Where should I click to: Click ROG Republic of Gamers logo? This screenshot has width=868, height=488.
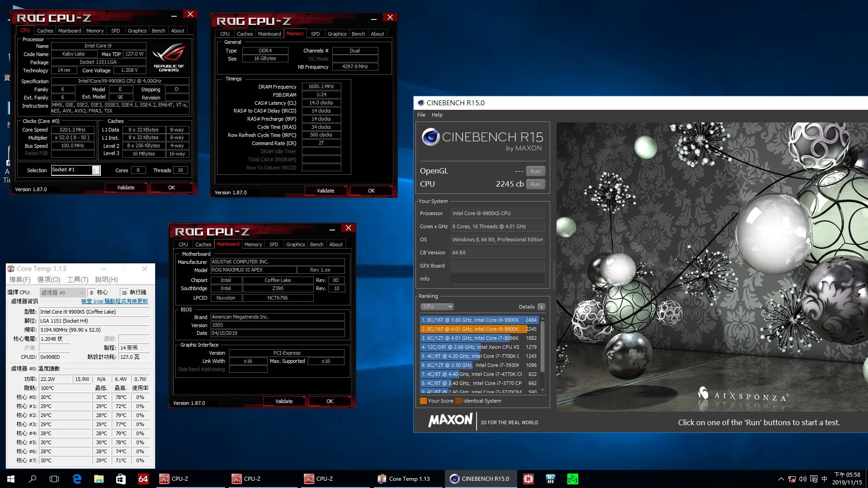click(x=169, y=57)
